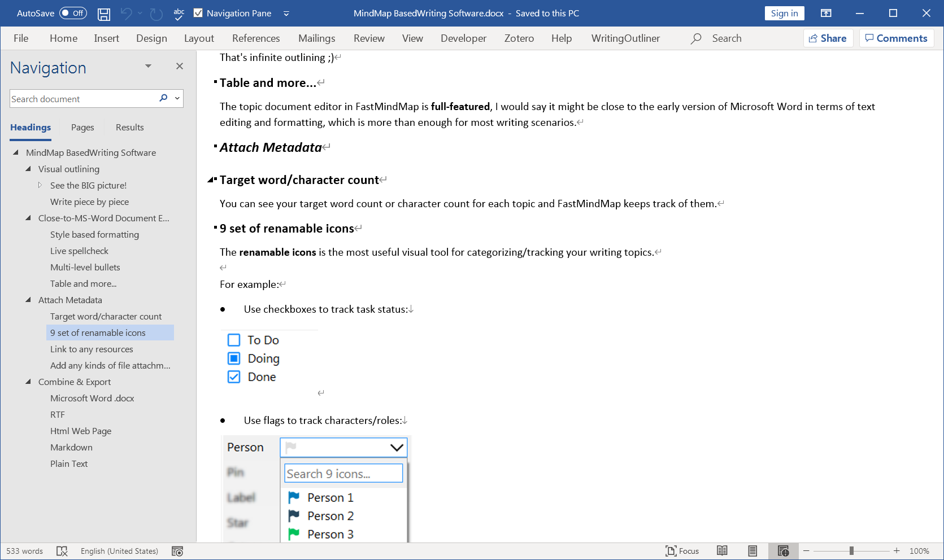This screenshot has height=560, width=944.
Task: Open the WritingOutliner tab
Action: point(625,38)
